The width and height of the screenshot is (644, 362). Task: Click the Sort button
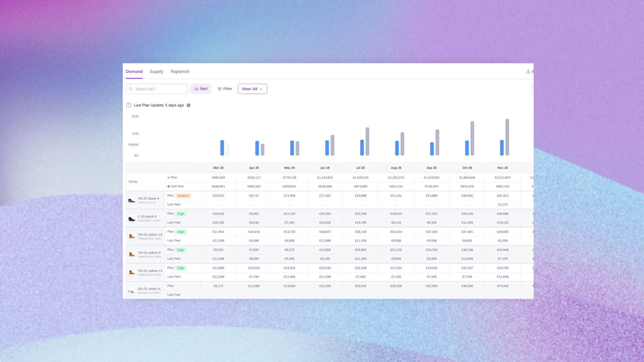[201, 89]
